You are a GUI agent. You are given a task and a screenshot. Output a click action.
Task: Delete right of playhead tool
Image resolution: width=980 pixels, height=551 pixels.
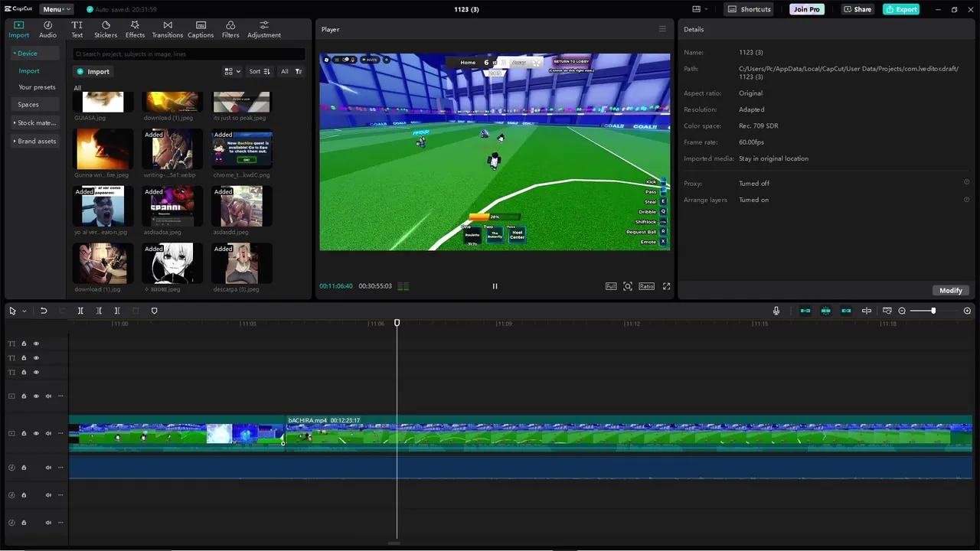tap(117, 311)
